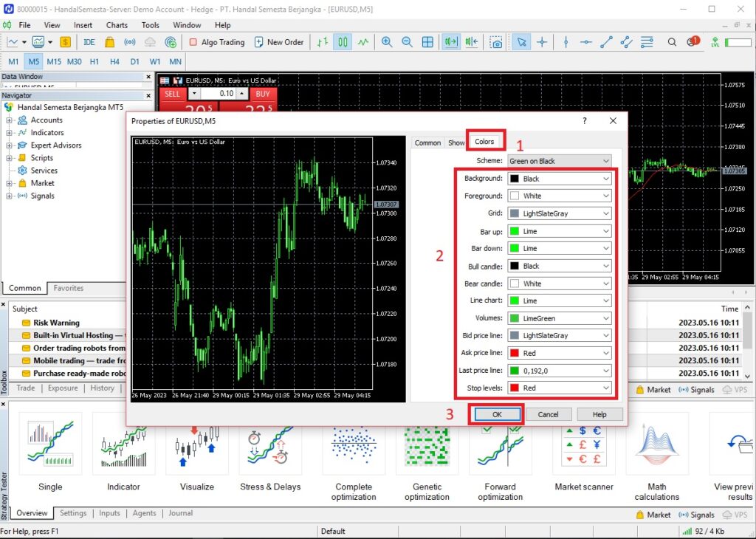Click the 0.10 volume input field
The width and height of the screenshot is (756, 539).
pos(219,94)
